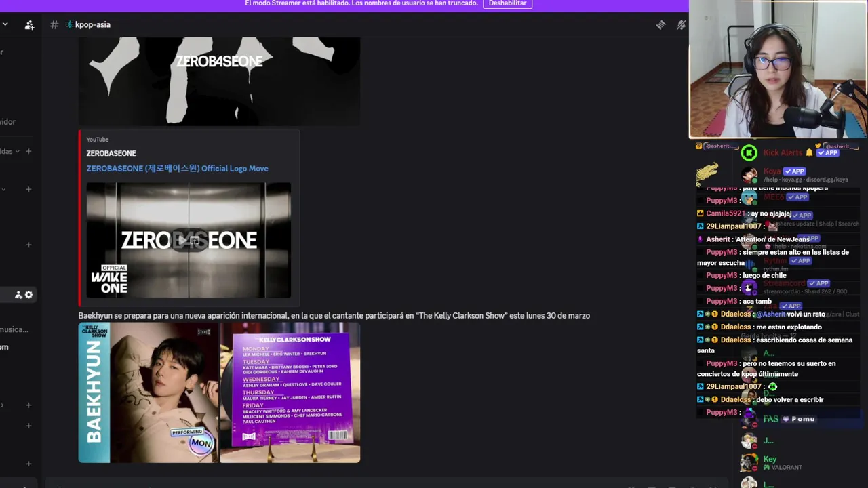
Task: Click the Kick Alerts green K avatar
Action: click(749, 152)
